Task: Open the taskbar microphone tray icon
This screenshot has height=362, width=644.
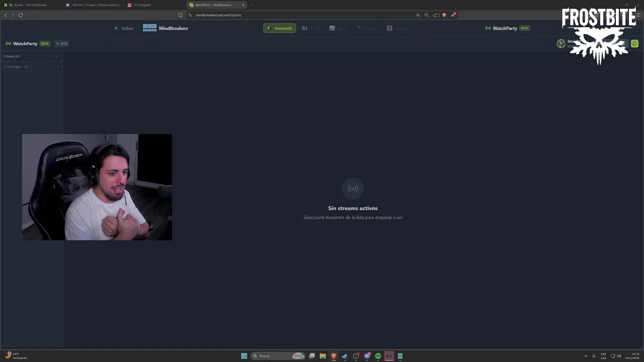Action: coord(594,356)
